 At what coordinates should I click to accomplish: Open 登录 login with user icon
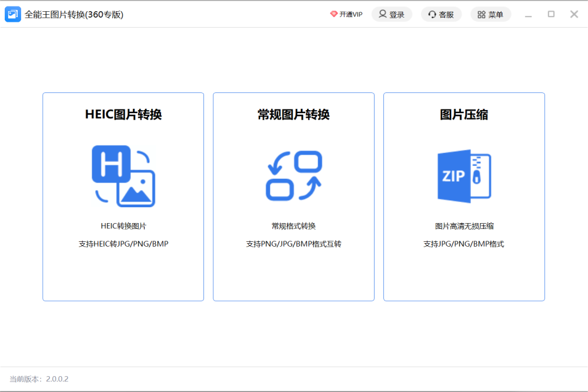[x=392, y=15]
